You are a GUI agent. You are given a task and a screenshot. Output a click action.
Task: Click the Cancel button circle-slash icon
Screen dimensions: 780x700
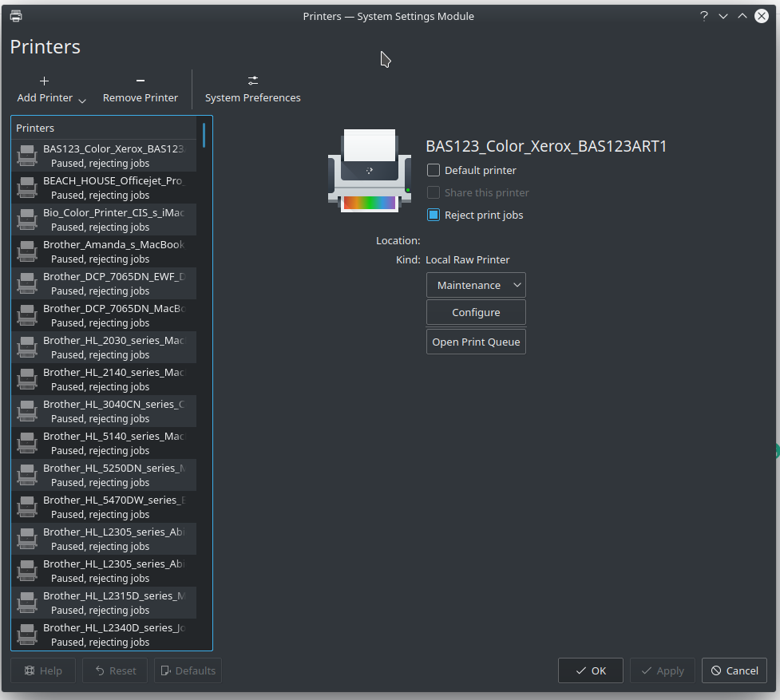[x=716, y=670]
